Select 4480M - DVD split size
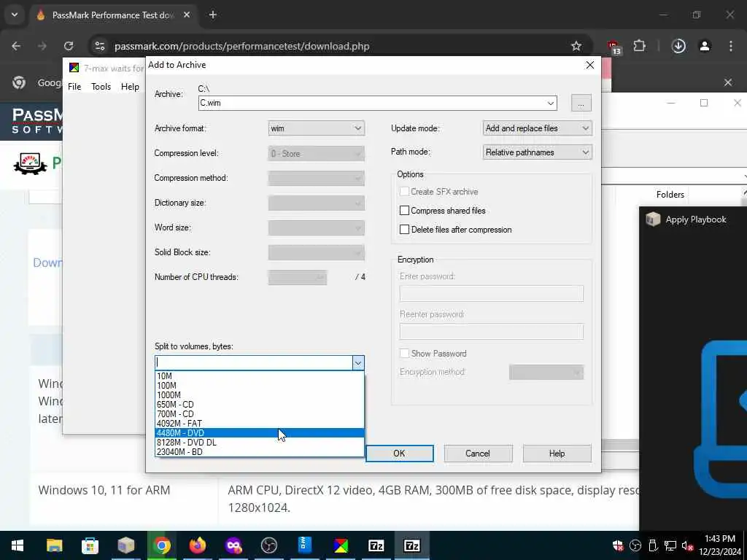Viewport: 747px width, 560px height. 260,433
